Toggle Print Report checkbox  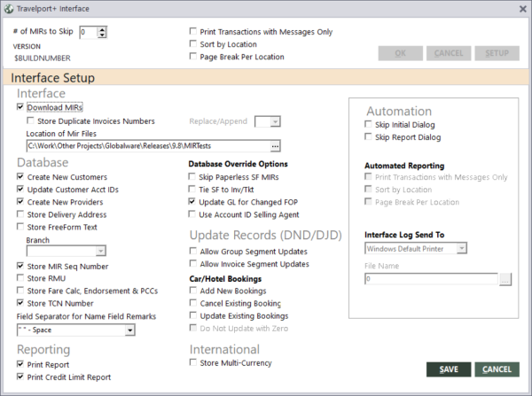[20, 364]
